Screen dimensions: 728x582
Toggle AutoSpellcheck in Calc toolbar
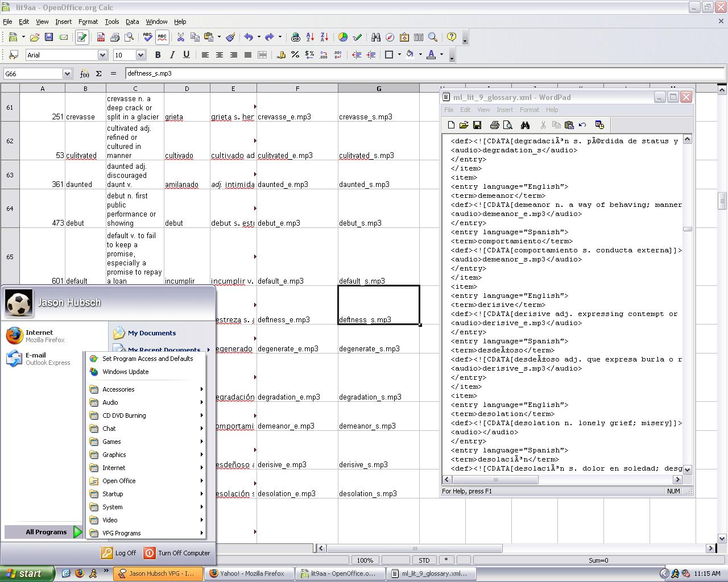coord(162,38)
